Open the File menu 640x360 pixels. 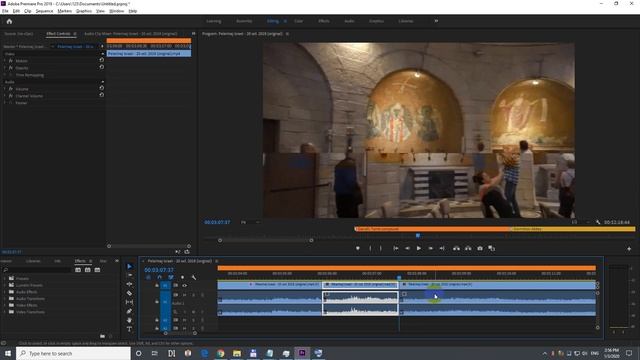pos(5,11)
